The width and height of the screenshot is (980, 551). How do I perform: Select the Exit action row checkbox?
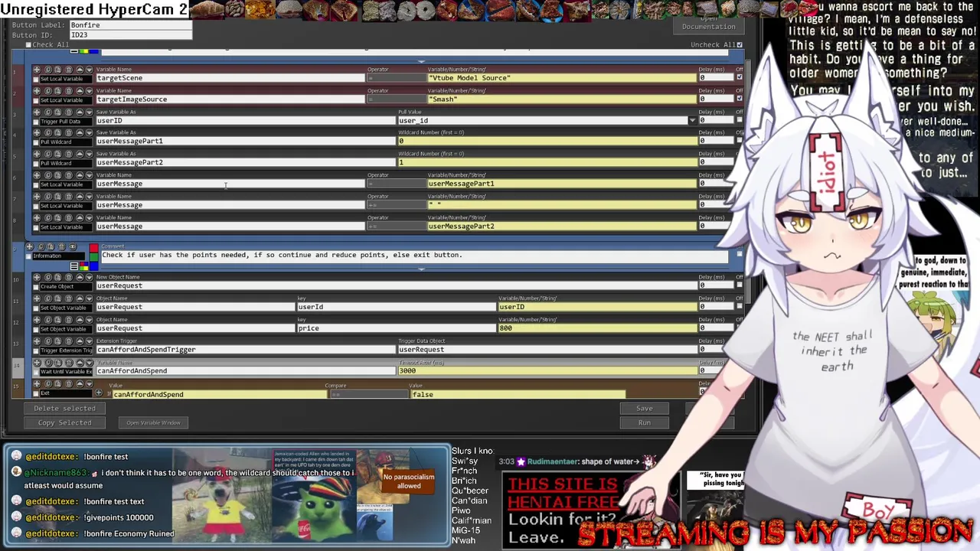tap(35, 393)
